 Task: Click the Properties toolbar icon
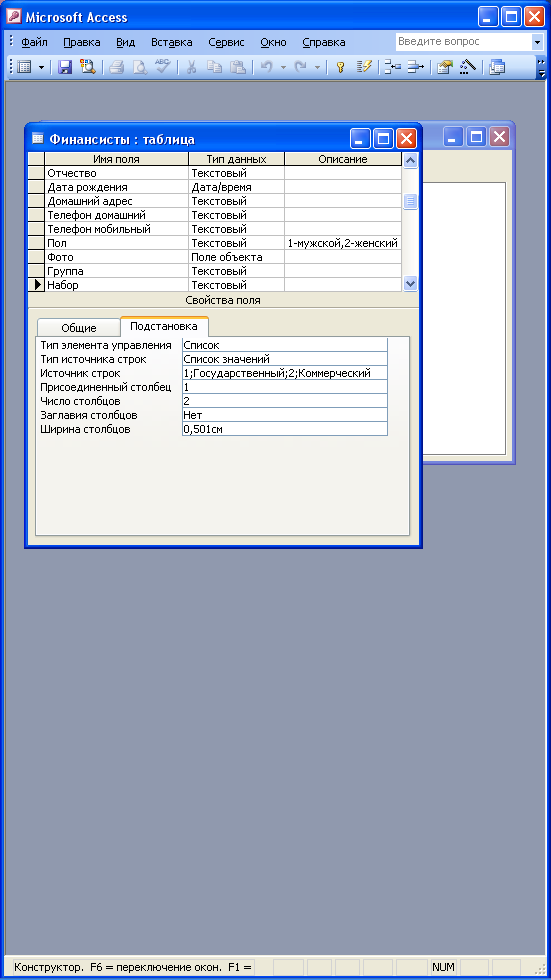(444, 67)
